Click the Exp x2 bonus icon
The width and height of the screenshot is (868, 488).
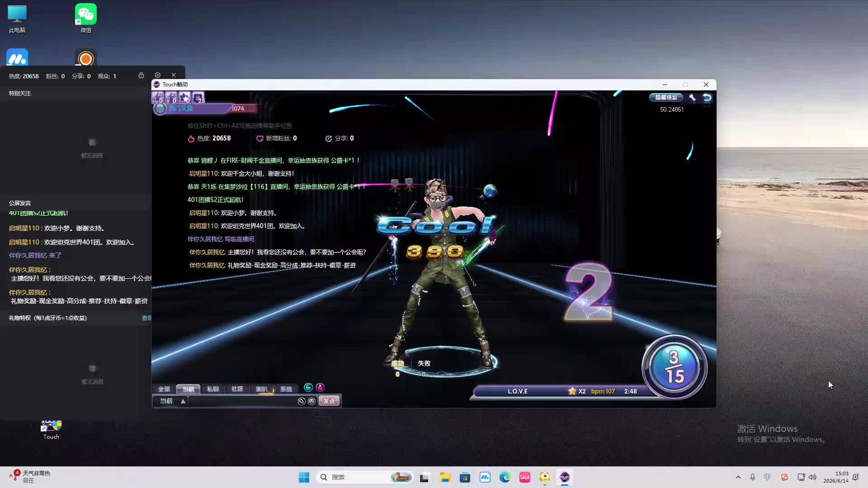pyautogui.click(x=157, y=98)
